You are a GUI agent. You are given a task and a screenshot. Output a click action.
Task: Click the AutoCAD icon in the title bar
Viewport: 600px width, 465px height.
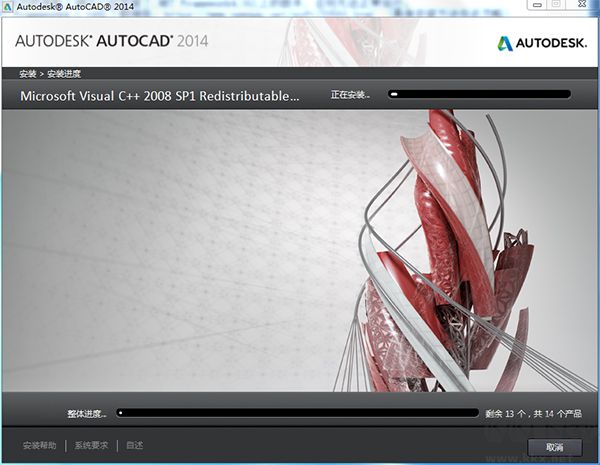click(8, 7)
